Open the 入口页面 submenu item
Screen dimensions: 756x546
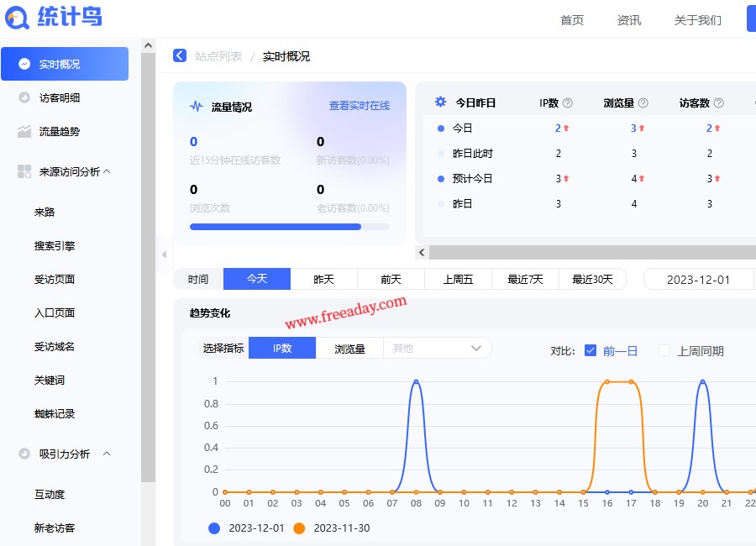55,313
